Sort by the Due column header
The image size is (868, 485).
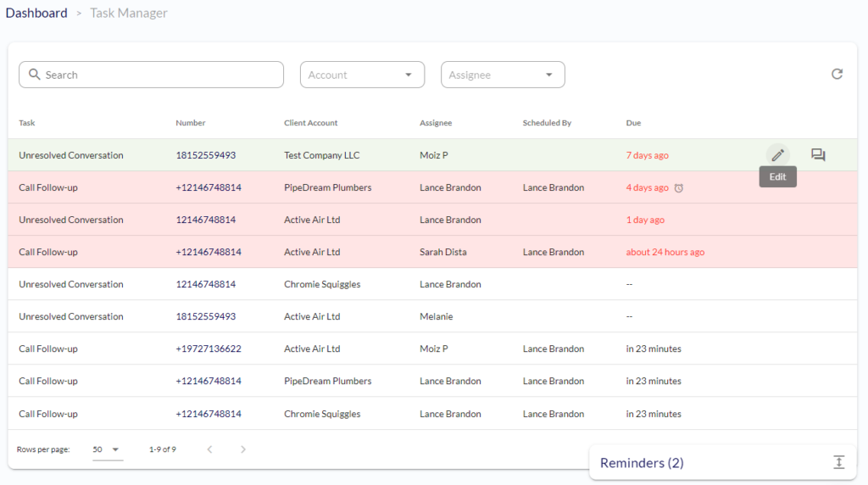coord(633,123)
